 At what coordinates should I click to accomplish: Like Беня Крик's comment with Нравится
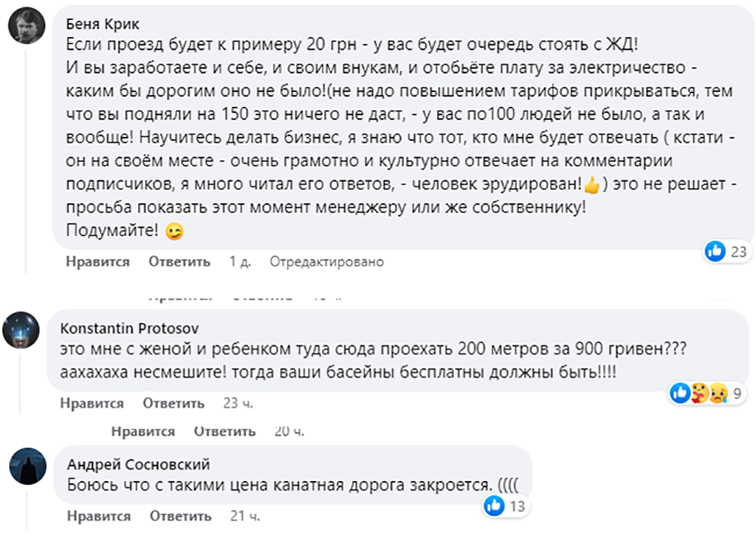click(97, 262)
